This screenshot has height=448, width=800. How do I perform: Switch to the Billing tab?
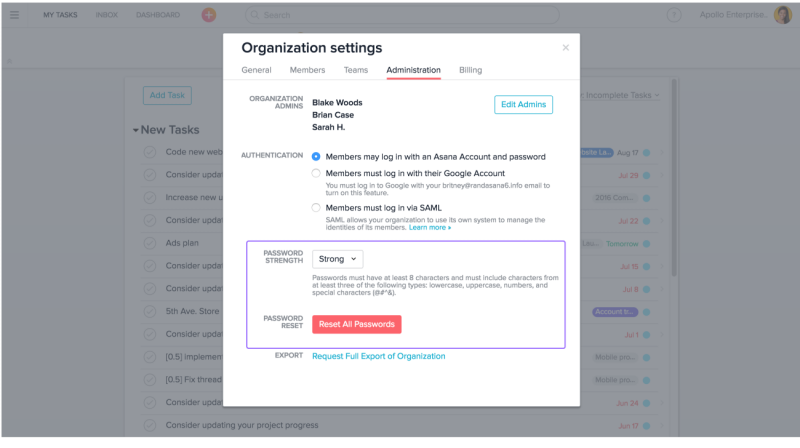click(470, 70)
